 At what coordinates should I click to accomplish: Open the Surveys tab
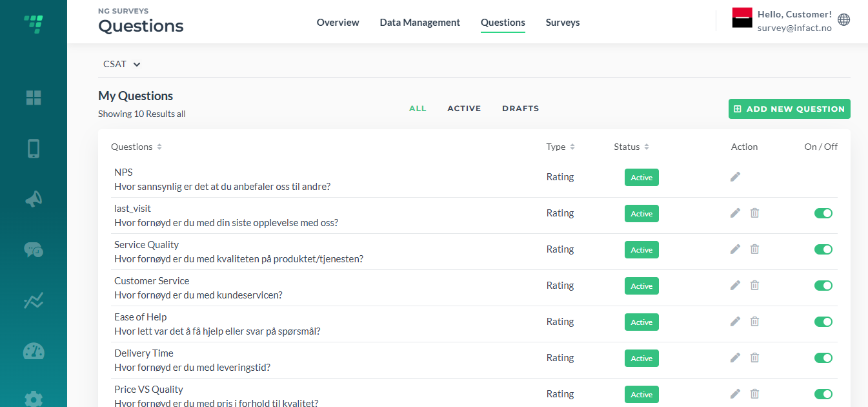tap(563, 23)
